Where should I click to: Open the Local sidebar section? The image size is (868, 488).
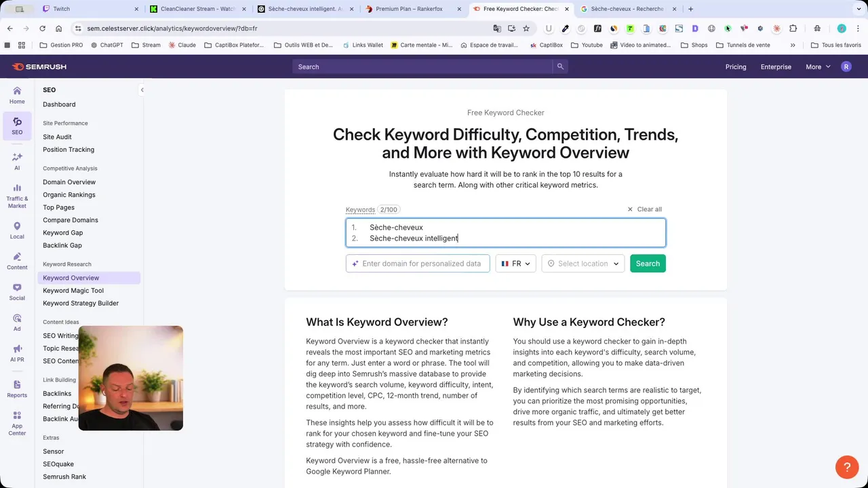17,230
